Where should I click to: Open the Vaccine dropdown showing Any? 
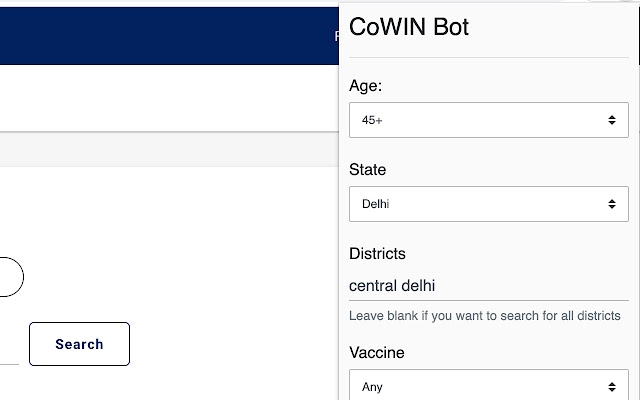[489, 385]
